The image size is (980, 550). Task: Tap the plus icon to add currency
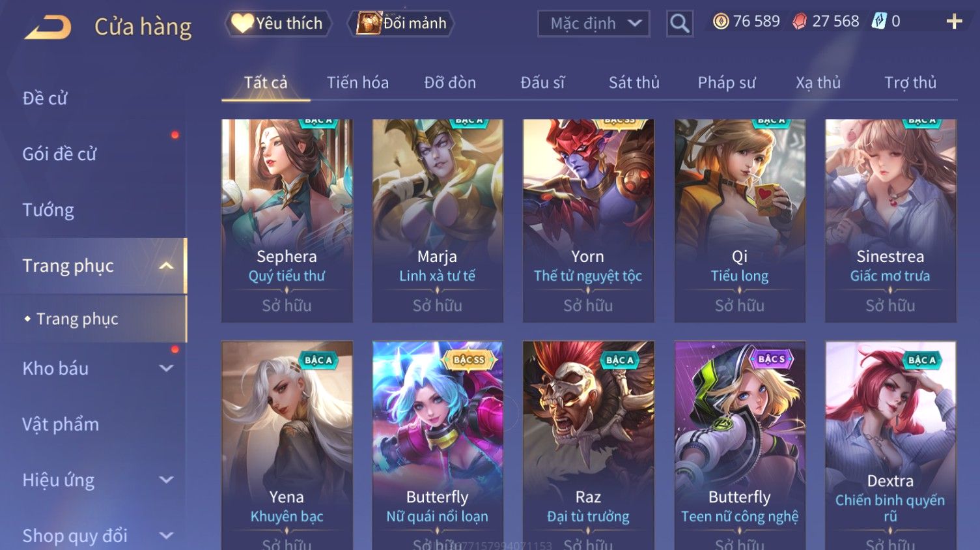click(954, 22)
